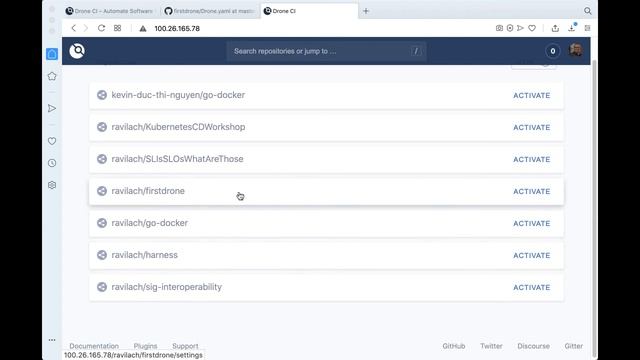Open ravilach/KubernetesCDWorkshop repository name
Screen dimensions: 640x360
point(178,127)
